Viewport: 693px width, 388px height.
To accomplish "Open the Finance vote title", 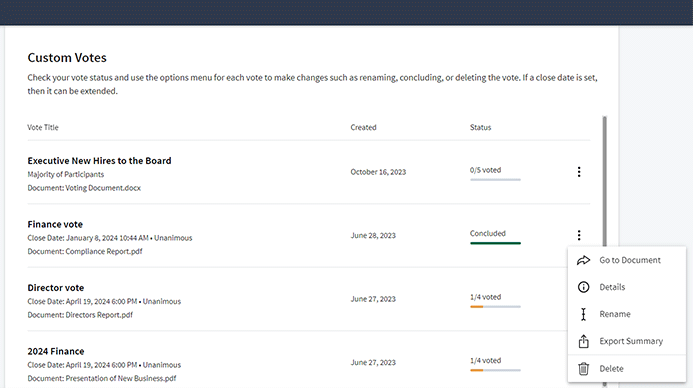I will [x=55, y=224].
